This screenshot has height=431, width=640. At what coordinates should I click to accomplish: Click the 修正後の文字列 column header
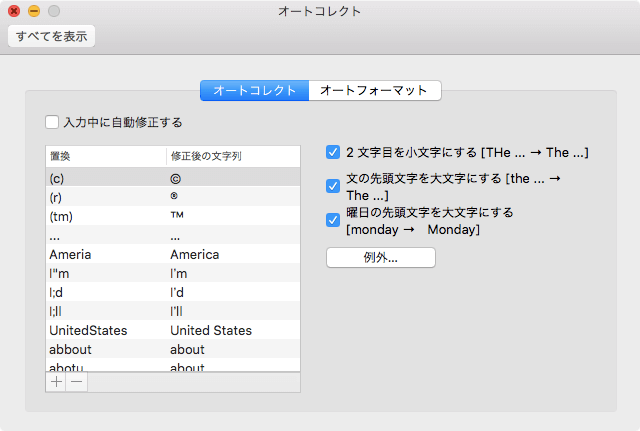(232, 157)
